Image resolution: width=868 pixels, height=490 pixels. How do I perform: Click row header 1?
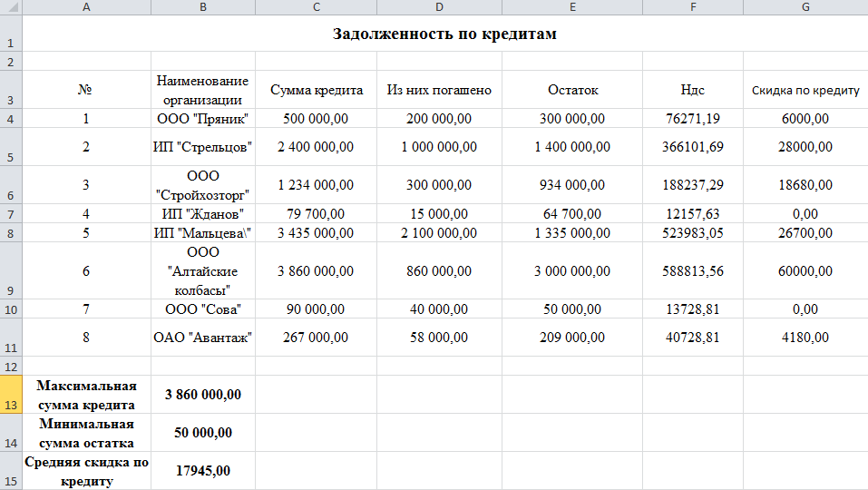pos(11,34)
